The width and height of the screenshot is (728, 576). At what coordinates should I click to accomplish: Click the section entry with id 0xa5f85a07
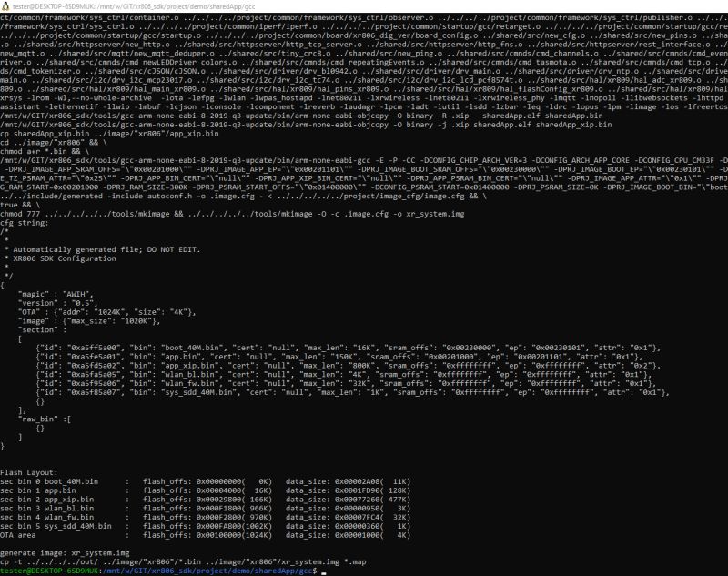point(352,392)
